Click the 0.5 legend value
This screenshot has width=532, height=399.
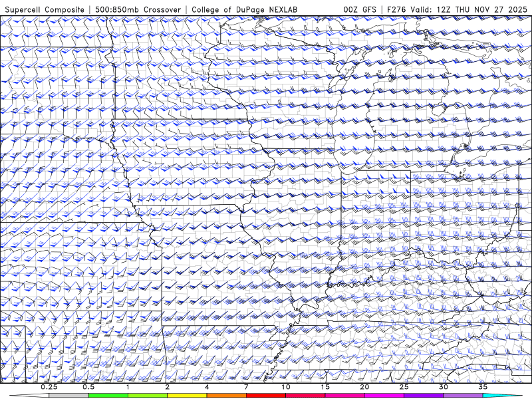(88, 387)
